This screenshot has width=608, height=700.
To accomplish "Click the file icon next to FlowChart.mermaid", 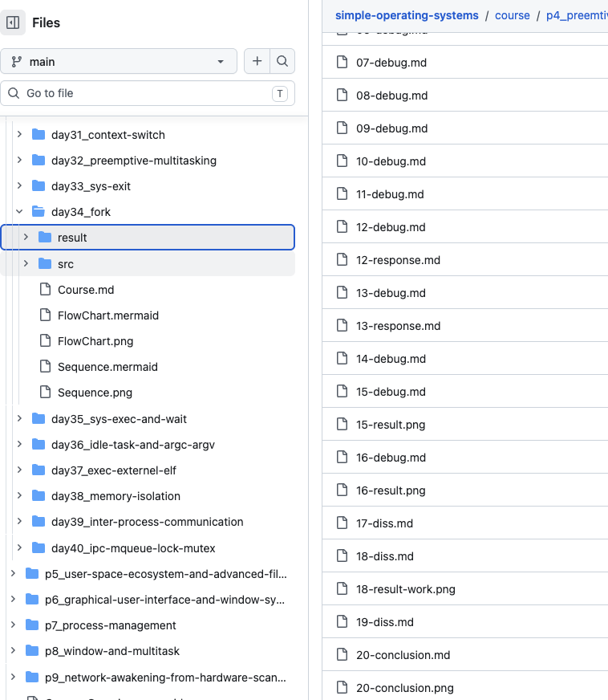I will pos(45,315).
